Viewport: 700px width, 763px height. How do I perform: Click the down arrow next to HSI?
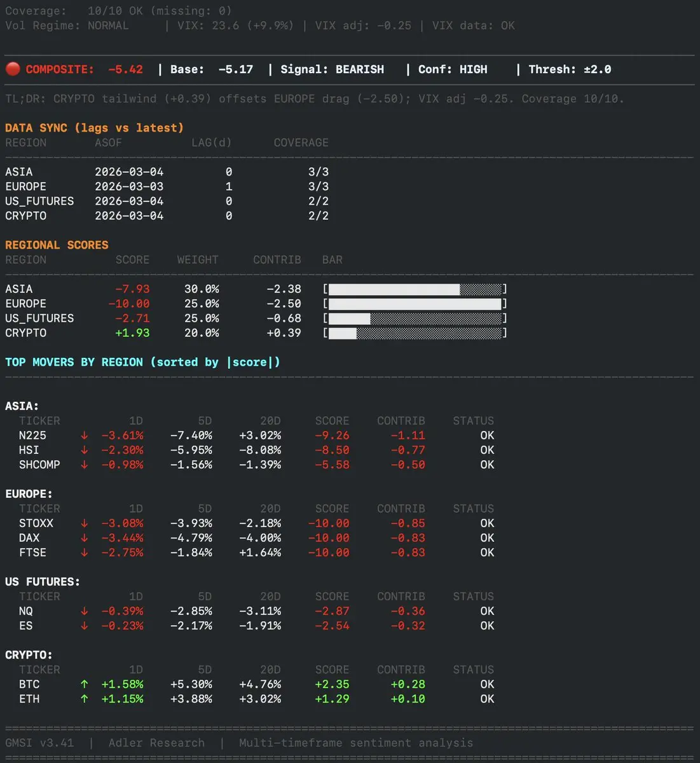[x=84, y=450]
